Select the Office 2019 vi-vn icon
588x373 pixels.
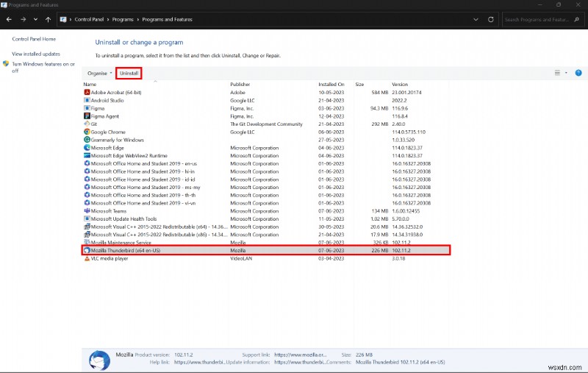[x=87, y=202]
